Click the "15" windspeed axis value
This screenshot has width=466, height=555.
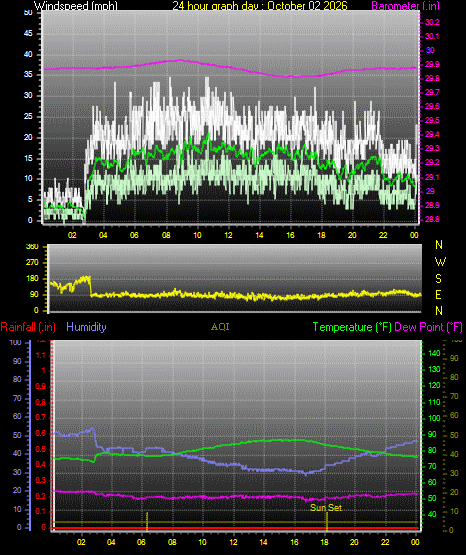(28, 158)
